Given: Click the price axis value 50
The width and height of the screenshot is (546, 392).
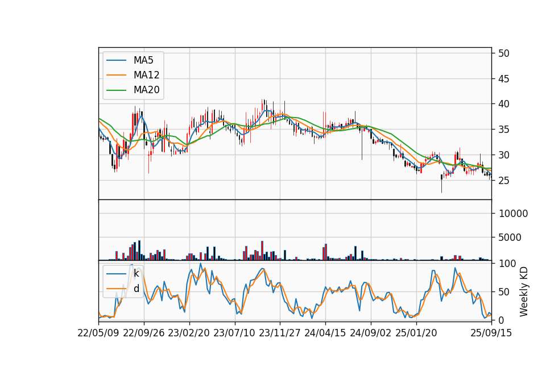Looking at the screenshot, I should coord(504,53).
